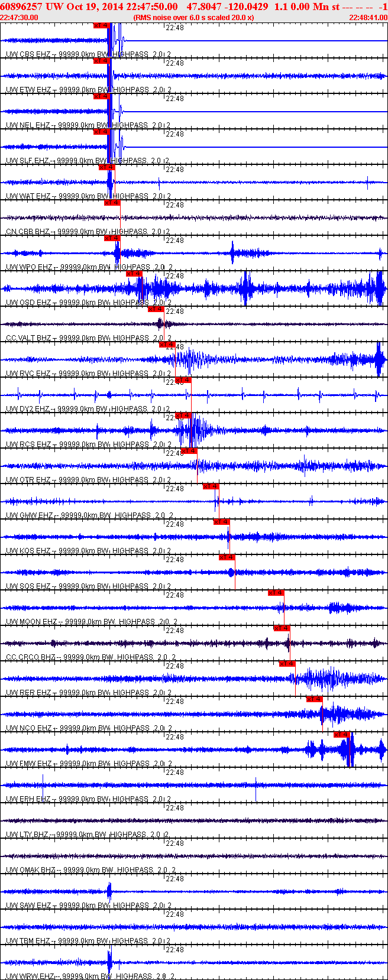Click the red pick marker on RER trace
The image size is (388, 980).
click(x=287, y=664)
